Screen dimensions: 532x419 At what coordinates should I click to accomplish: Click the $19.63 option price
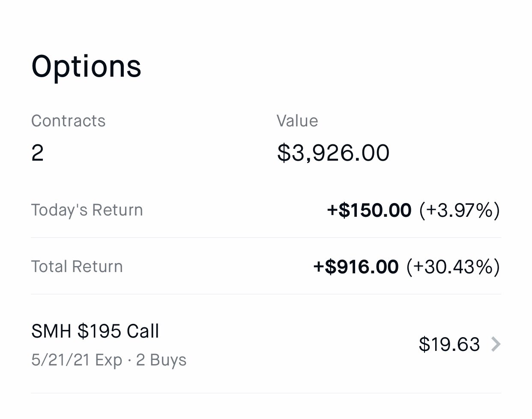click(x=449, y=344)
